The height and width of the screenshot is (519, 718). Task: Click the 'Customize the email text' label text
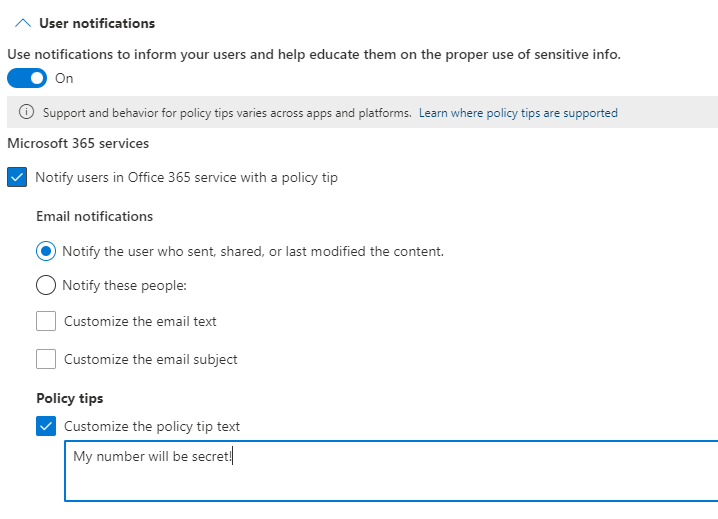click(x=140, y=322)
